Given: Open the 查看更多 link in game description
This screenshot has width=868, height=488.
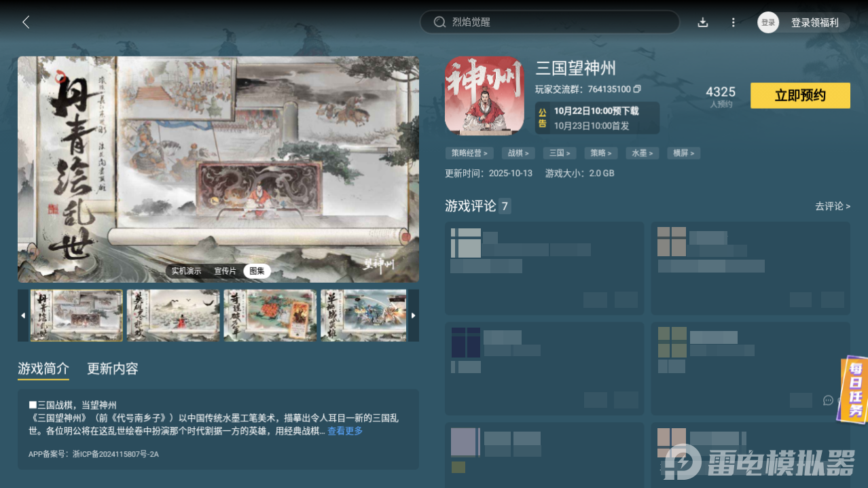Looking at the screenshot, I should [344, 431].
